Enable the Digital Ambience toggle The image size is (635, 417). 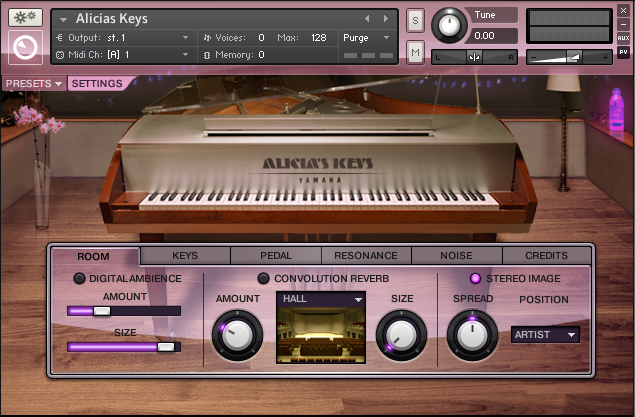click(79, 278)
